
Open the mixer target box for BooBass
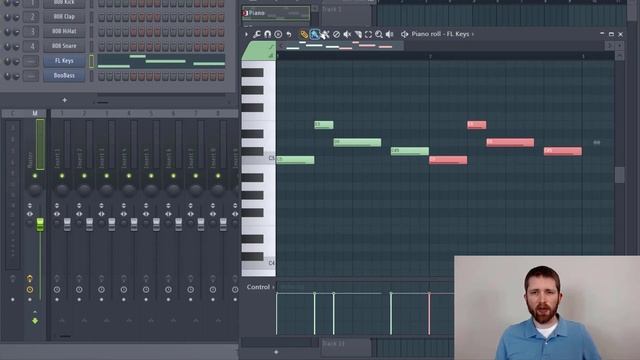(x=31, y=76)
